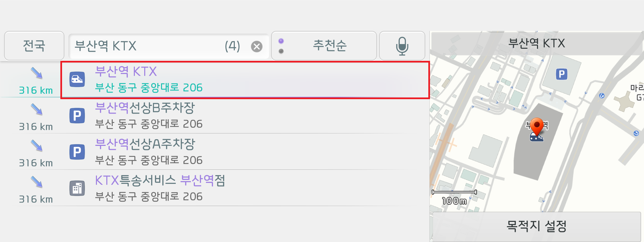Viewport: 644px width, 242px height.
Task: Click parking icon beside 부산역선상A주차장
Action: [77, 152]
